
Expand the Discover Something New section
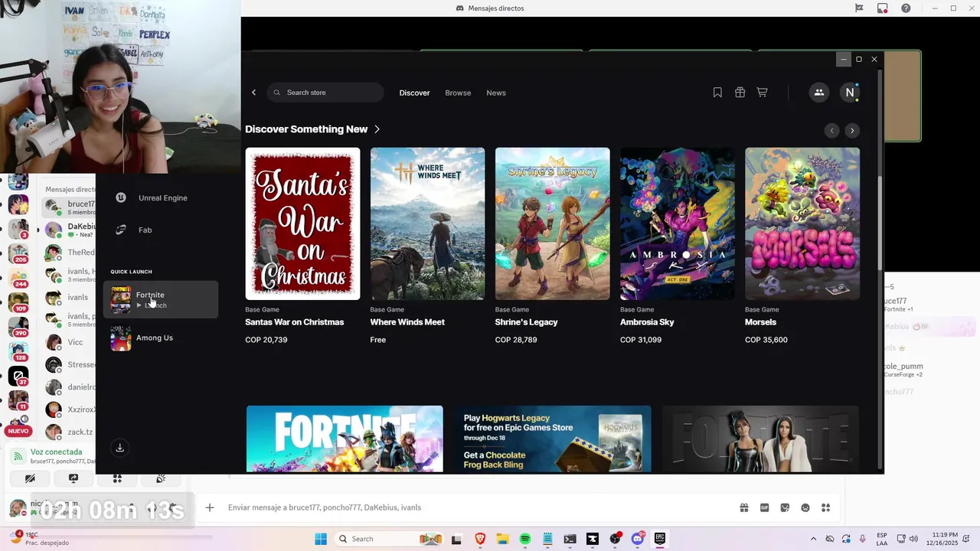pos(312,129)
